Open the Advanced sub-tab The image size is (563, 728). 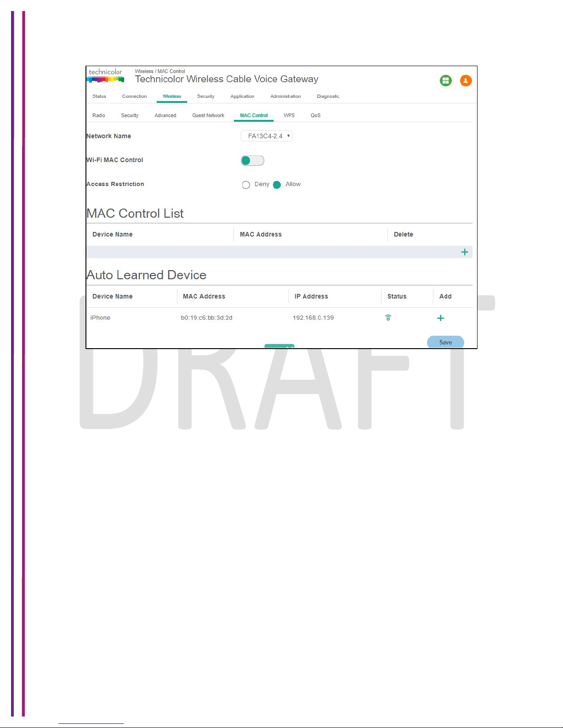(x=165, y=115)
